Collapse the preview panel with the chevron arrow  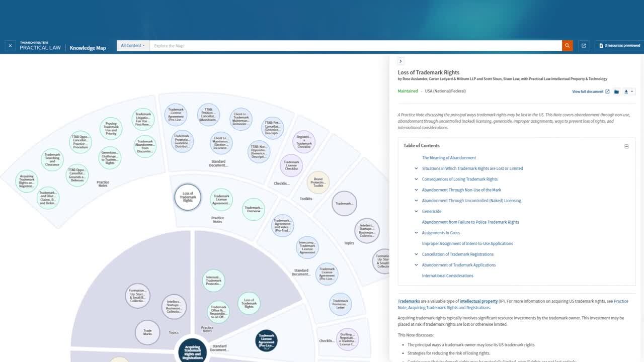400,61
